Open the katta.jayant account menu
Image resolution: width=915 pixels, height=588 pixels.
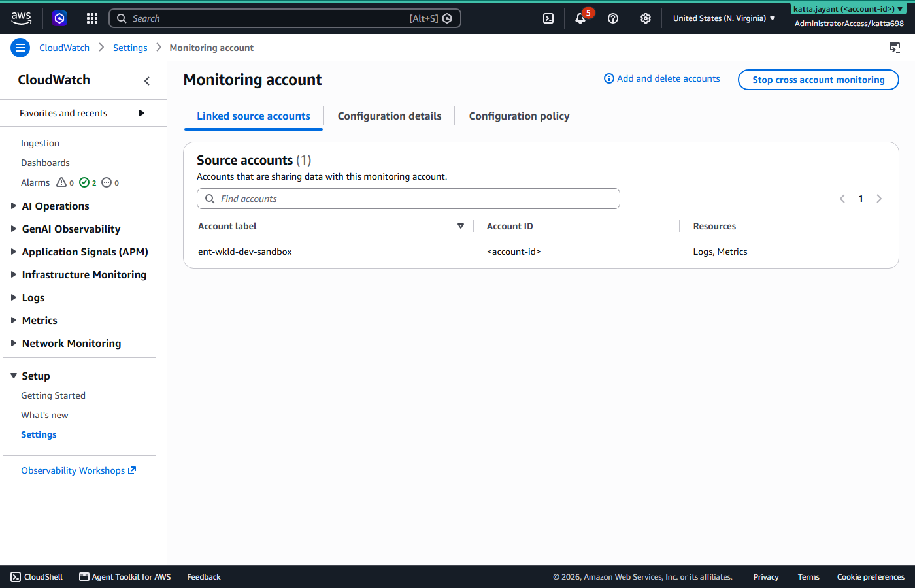point(848,9)
